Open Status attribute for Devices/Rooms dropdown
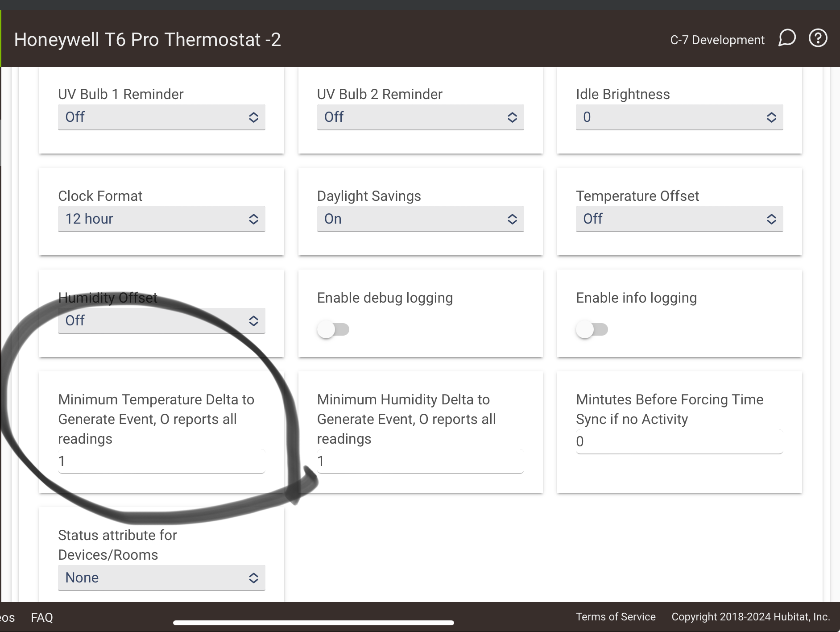This screenshot has width=840, height=632. point(161,578)
